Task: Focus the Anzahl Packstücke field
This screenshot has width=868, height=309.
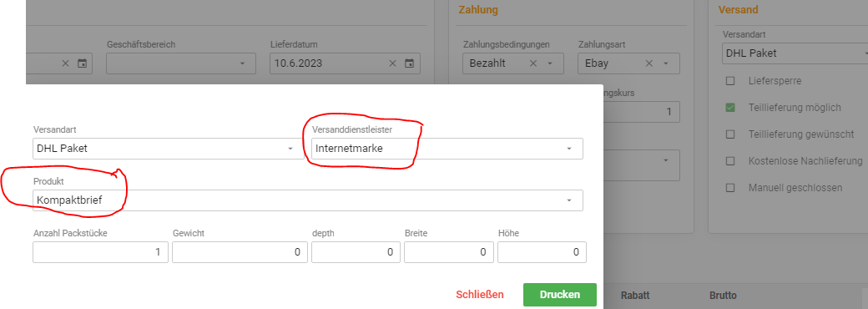Action: pyautogui.click(x=100, y=252)
